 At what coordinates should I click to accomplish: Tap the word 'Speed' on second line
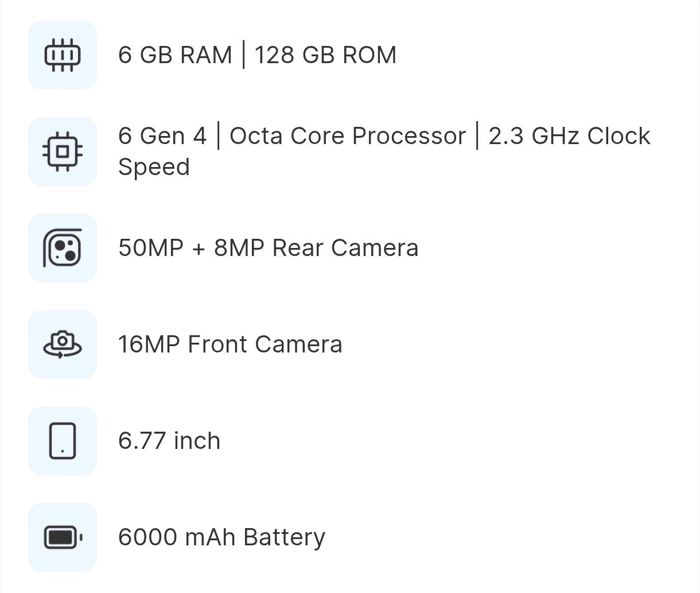point(154,168)
